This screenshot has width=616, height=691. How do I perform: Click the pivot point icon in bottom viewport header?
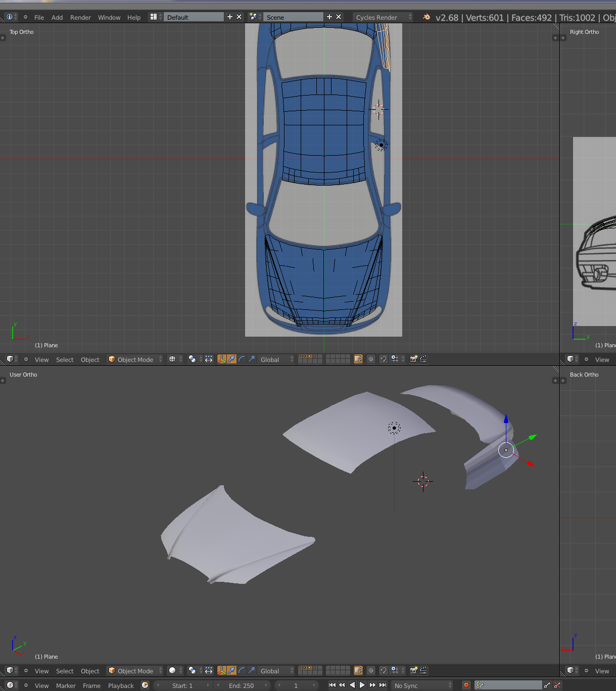click(192, 670)
